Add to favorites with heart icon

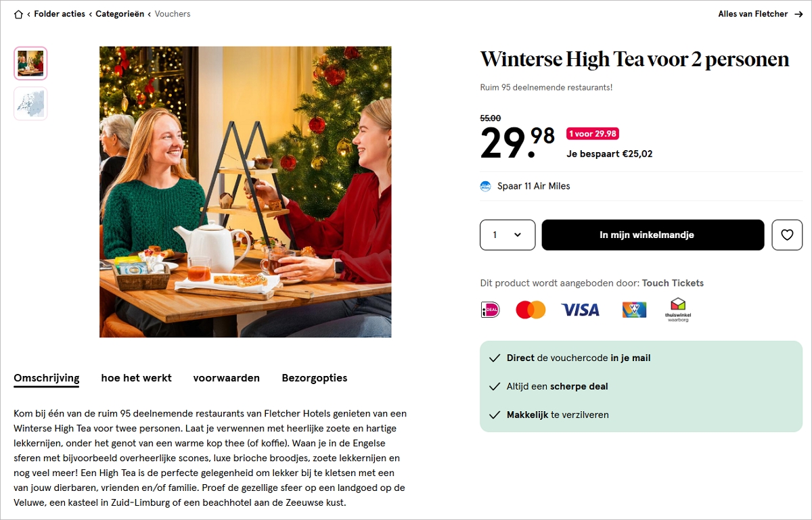point(787,235)
